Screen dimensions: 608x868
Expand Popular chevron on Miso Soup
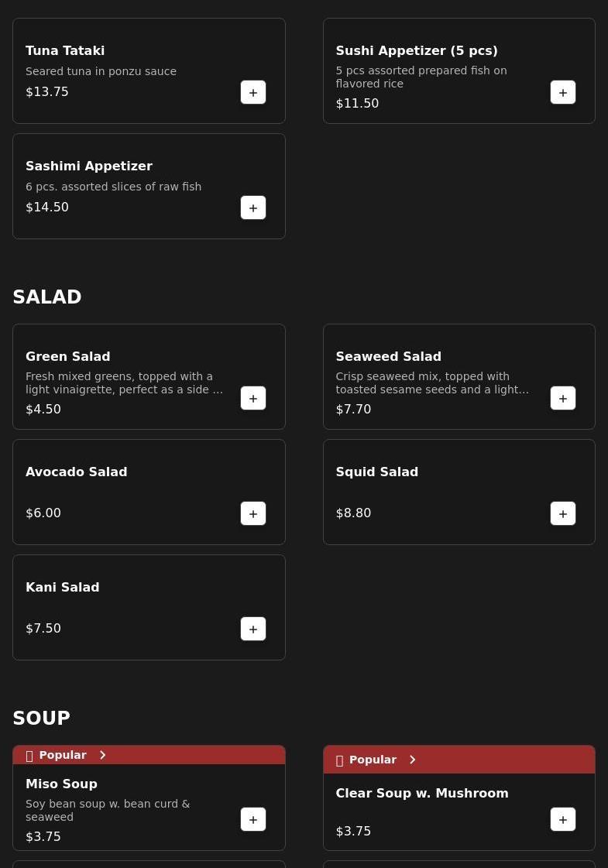[x=102, y=755]
